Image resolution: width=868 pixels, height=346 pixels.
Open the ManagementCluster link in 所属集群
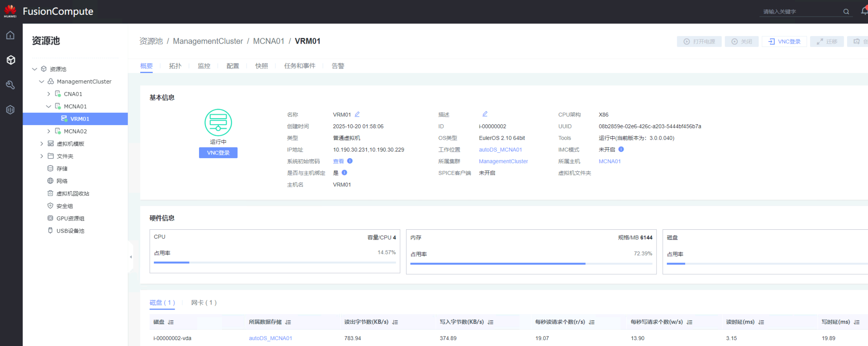pos(503,161)
